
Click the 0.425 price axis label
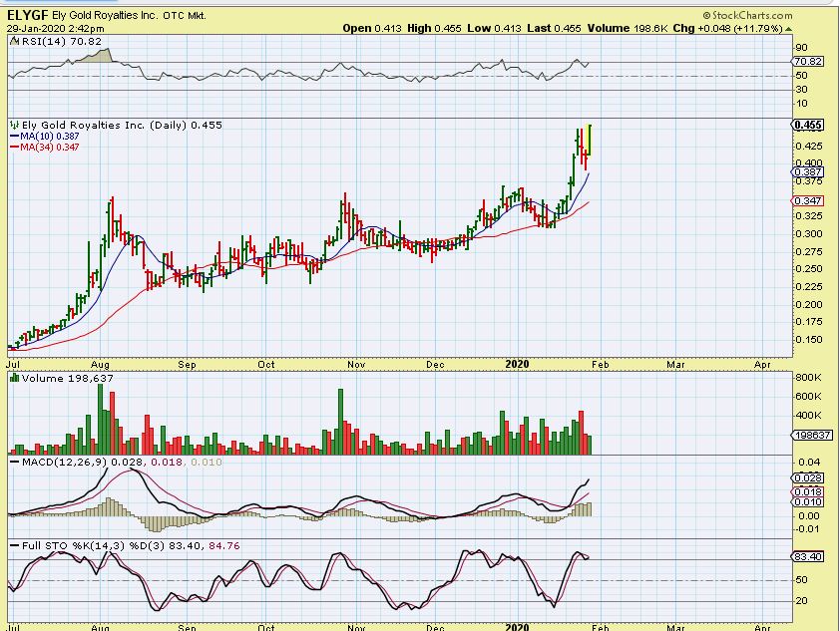tap(808, 147)
